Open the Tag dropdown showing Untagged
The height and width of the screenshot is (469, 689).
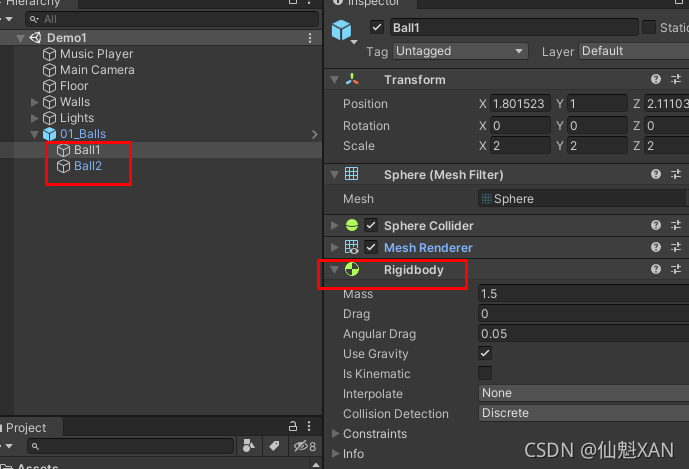coord(460,51)
